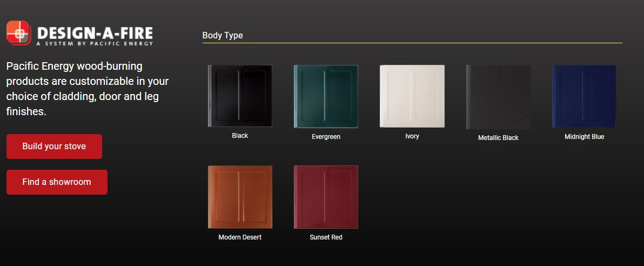The height and width of the screenshot is (266, 644).
Task: Choose the Evergreen body swatch
Action: (326, 96)
